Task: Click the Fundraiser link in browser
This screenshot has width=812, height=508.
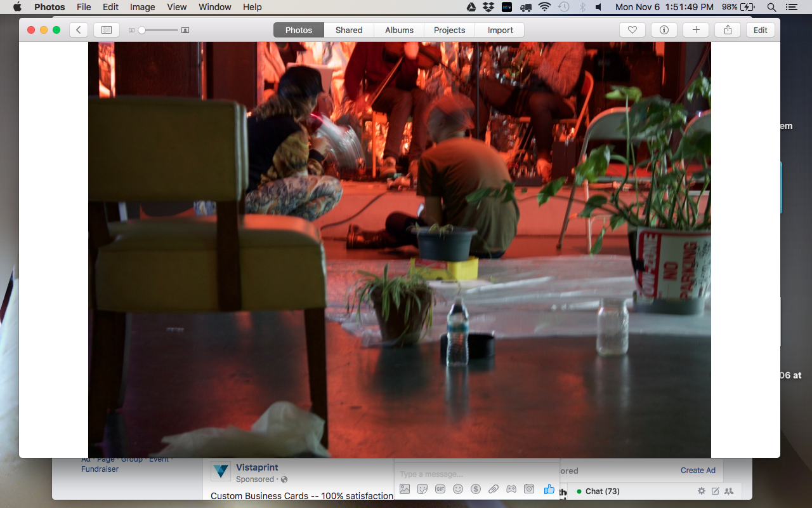Action: [100, 469]
